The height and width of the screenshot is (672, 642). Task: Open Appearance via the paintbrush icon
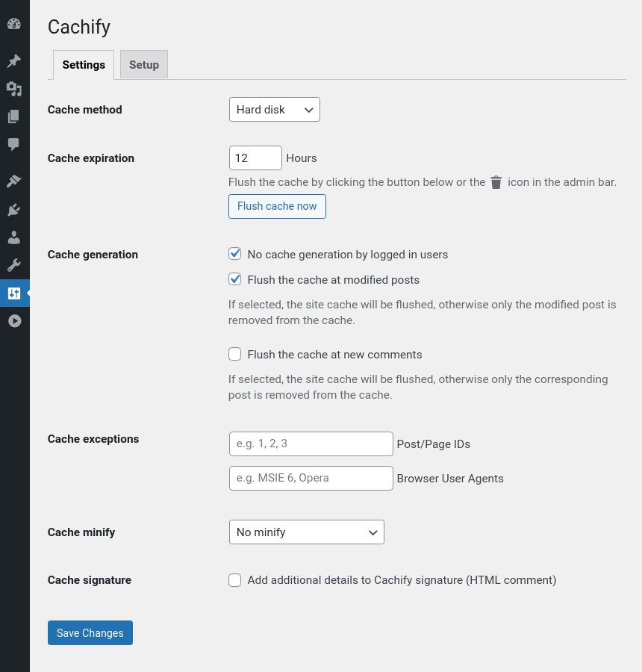[14, 181]
